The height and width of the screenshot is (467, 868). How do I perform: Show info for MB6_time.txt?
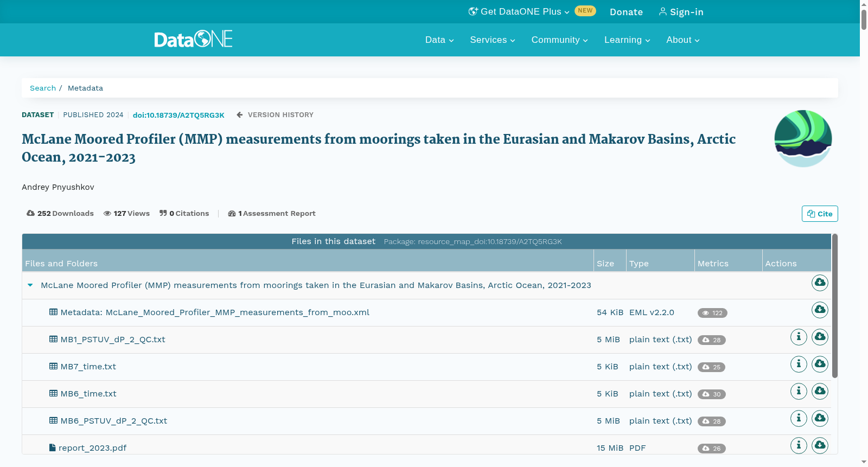pos(799,391)
